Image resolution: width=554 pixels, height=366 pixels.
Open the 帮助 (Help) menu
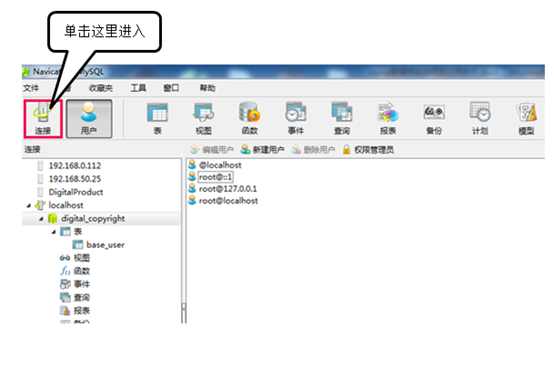click(x=207, y=88)
